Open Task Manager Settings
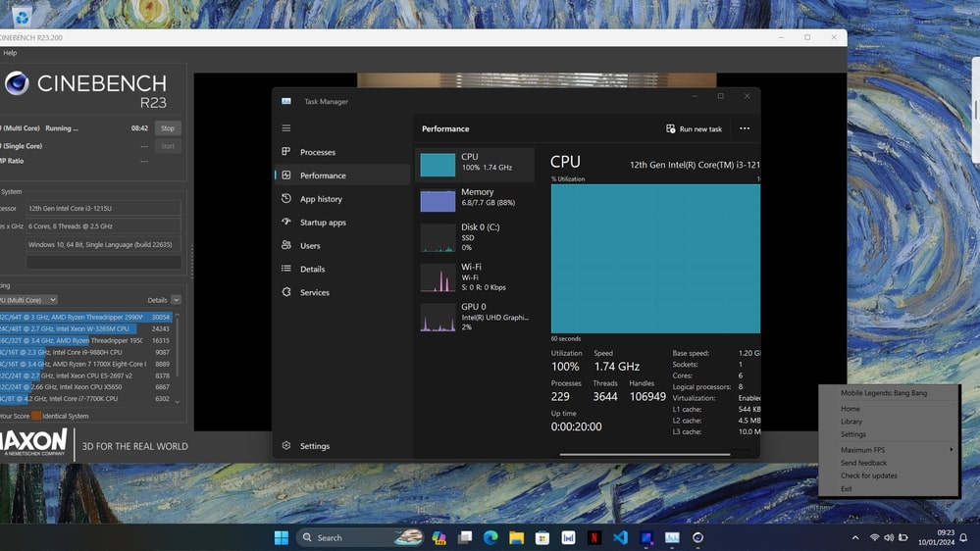This screenshot has height=551, width=980. click(342, 446)
